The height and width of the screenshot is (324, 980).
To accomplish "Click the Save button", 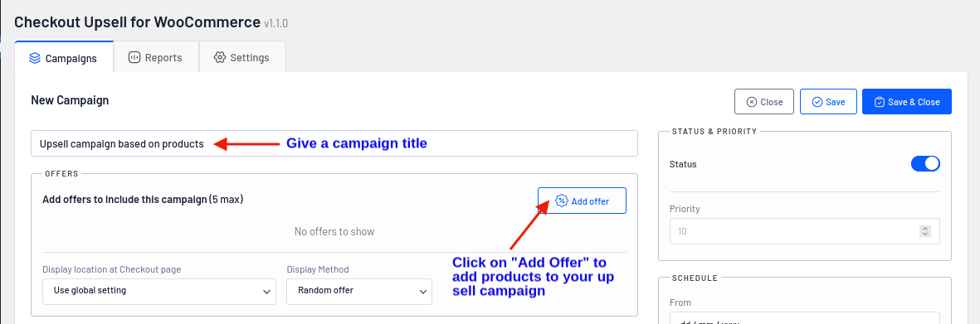I will (x=828, y=102).
